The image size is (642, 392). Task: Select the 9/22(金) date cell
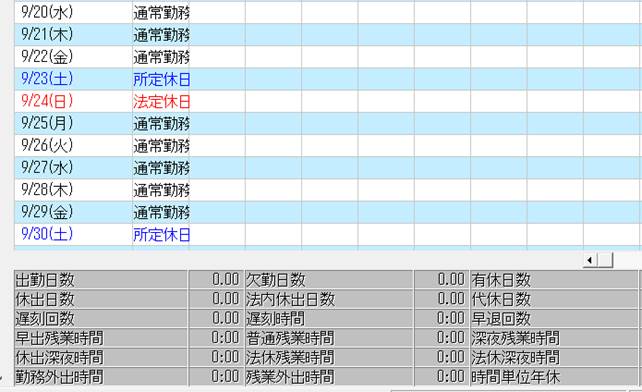click(73, 57)
